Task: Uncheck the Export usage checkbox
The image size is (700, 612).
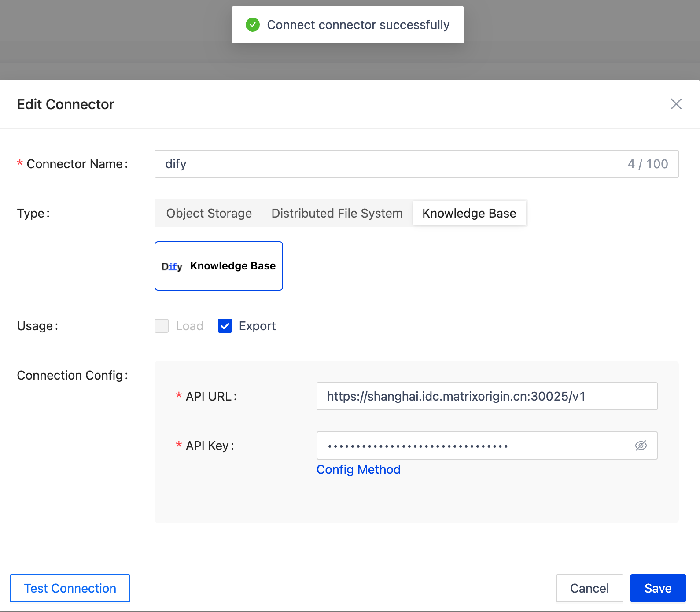Action: [225, 326]
